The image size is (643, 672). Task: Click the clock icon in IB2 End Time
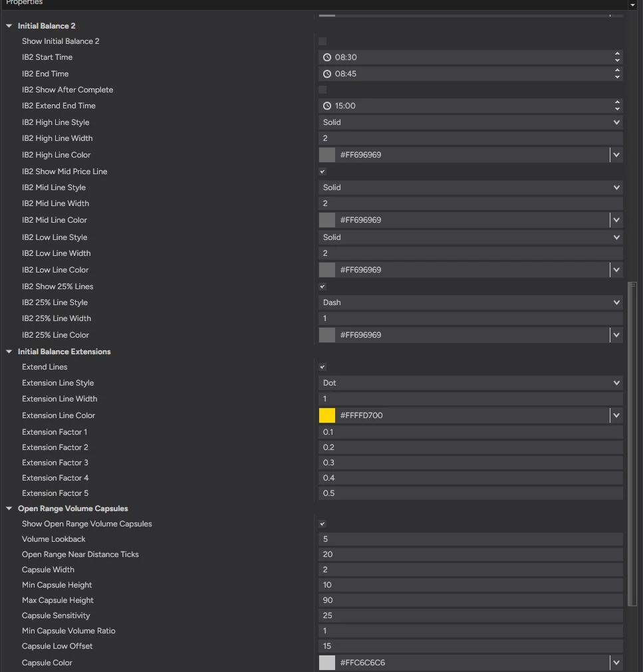click(327, 74)
